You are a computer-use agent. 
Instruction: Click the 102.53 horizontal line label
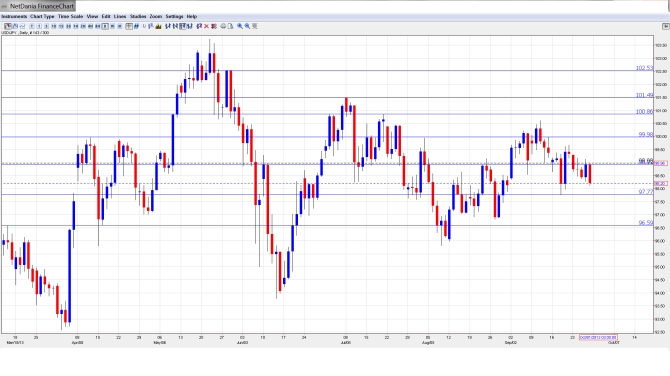[644, 68]
